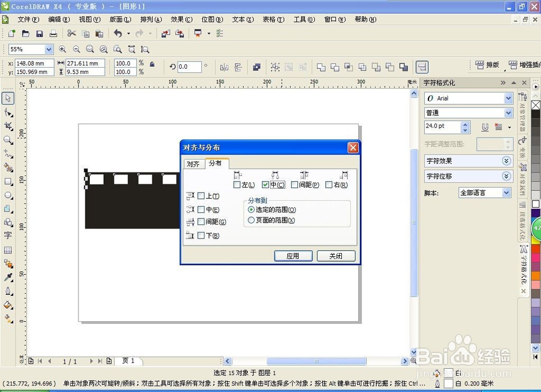Select the Ellipse tool

[8, 195]
